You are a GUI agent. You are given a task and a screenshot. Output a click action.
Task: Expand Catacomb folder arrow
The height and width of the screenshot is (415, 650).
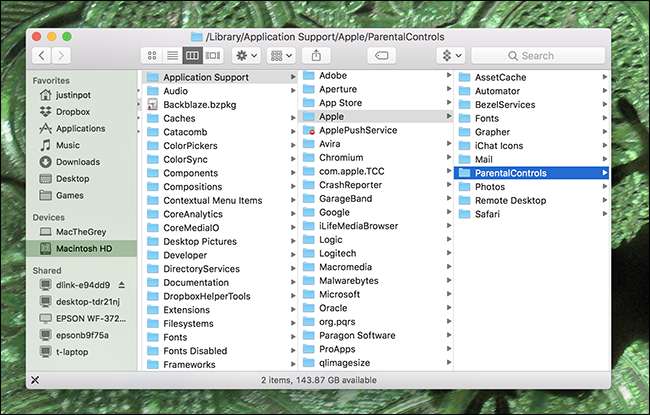pos(293,132)
